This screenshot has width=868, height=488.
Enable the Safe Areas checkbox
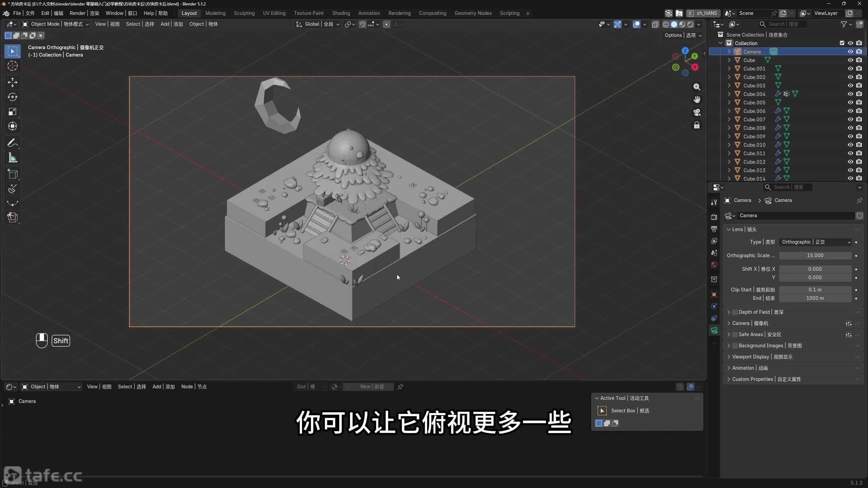735,334
